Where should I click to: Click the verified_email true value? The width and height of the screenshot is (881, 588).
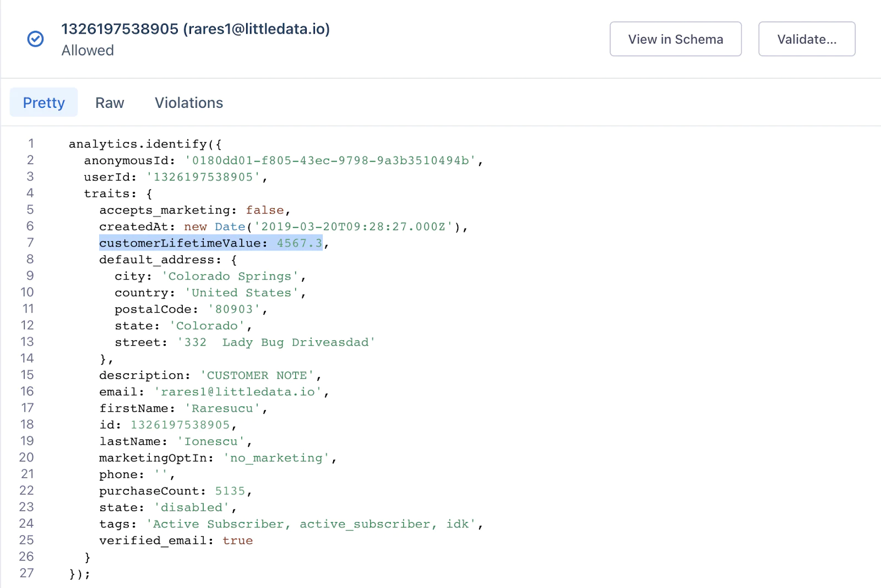237,541
